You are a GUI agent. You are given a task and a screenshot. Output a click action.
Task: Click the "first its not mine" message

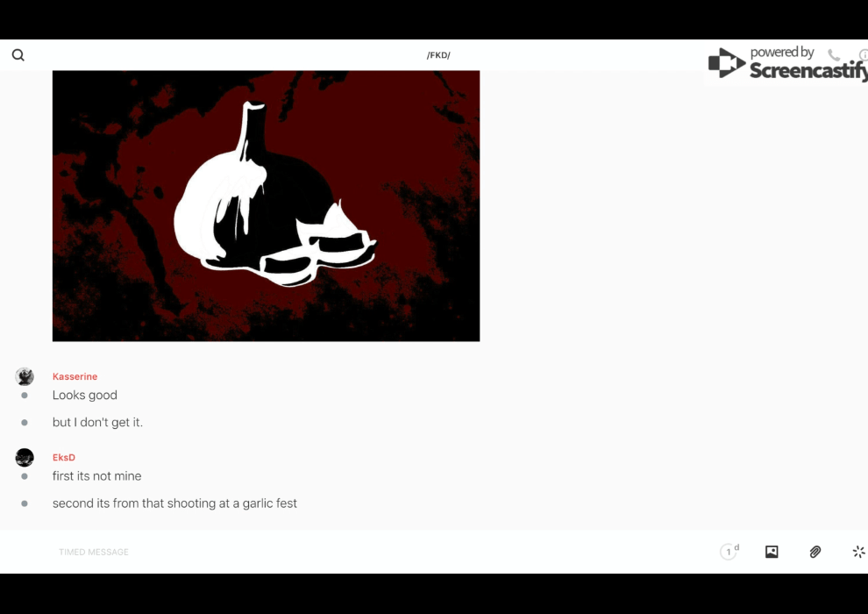coord(96,476)
